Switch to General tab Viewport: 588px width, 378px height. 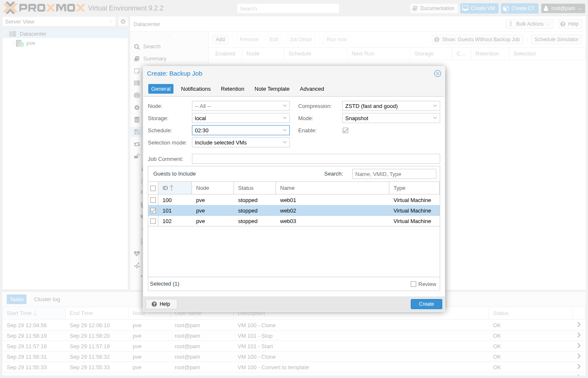tap(161, 89)
